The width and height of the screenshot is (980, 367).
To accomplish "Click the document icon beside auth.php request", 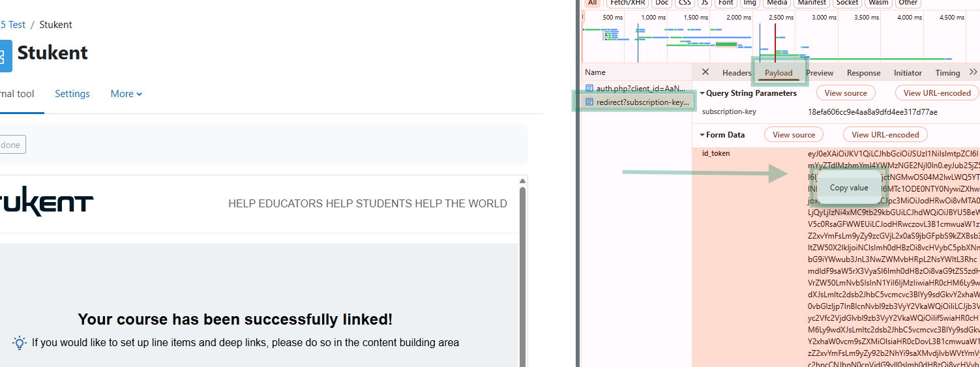I will pyautogui.click(x=589, y=88).
